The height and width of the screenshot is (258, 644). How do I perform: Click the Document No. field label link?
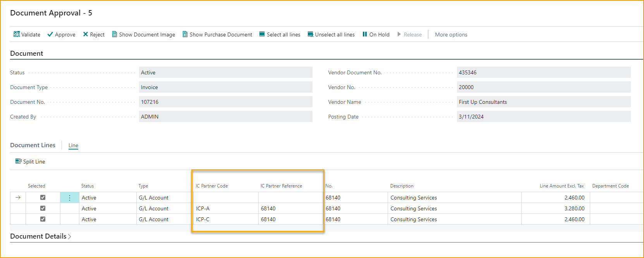click(x=27, y=102)
